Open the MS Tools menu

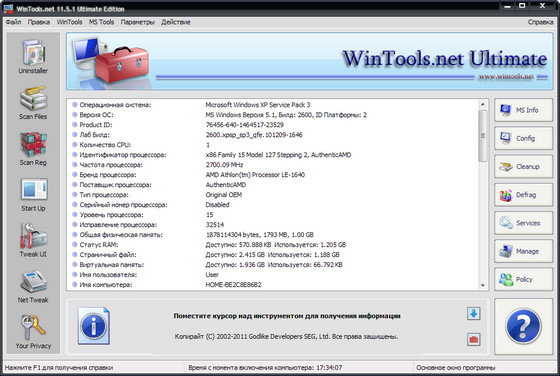tap(101, 22)
